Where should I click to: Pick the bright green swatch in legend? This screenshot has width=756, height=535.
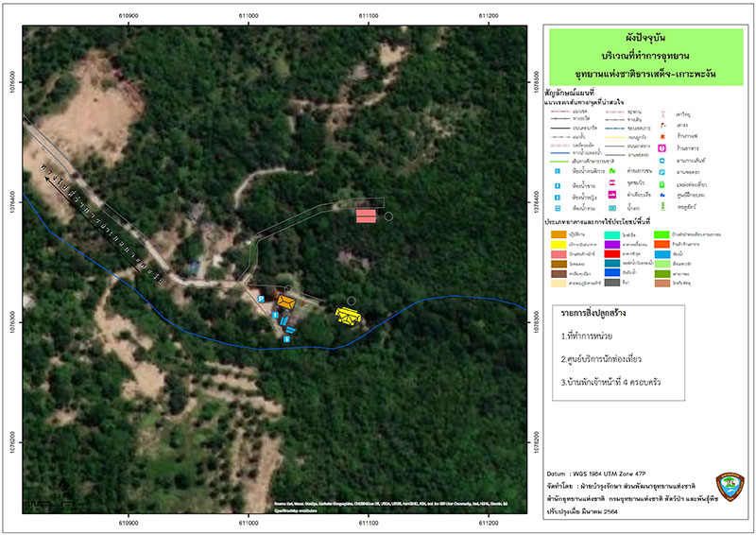click(661, 234)
